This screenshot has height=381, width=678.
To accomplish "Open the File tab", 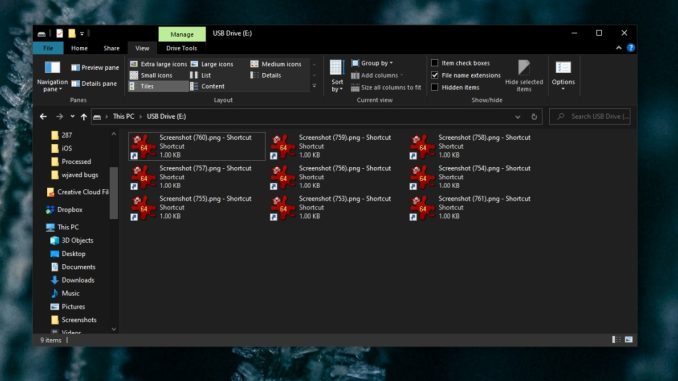I will [48, 48].
